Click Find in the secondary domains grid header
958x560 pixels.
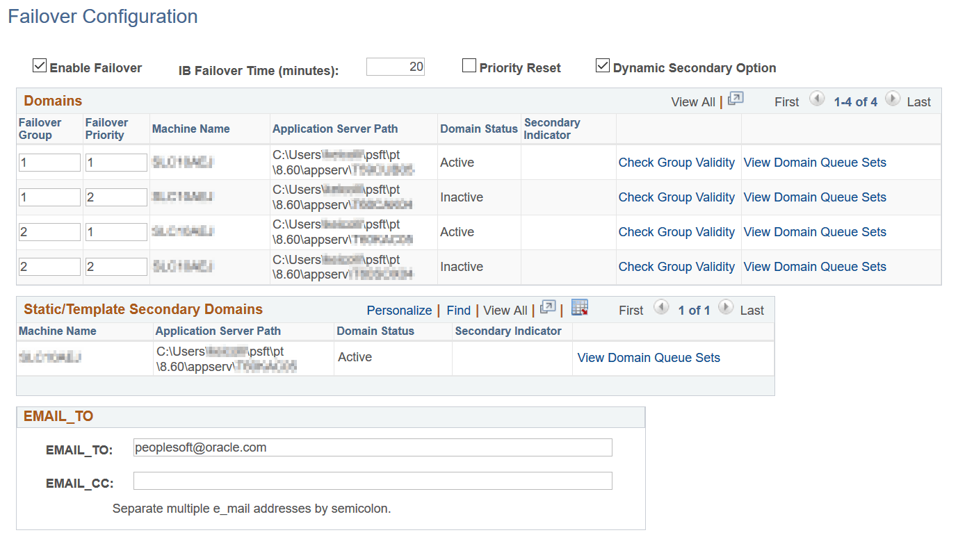pos(458,310)
